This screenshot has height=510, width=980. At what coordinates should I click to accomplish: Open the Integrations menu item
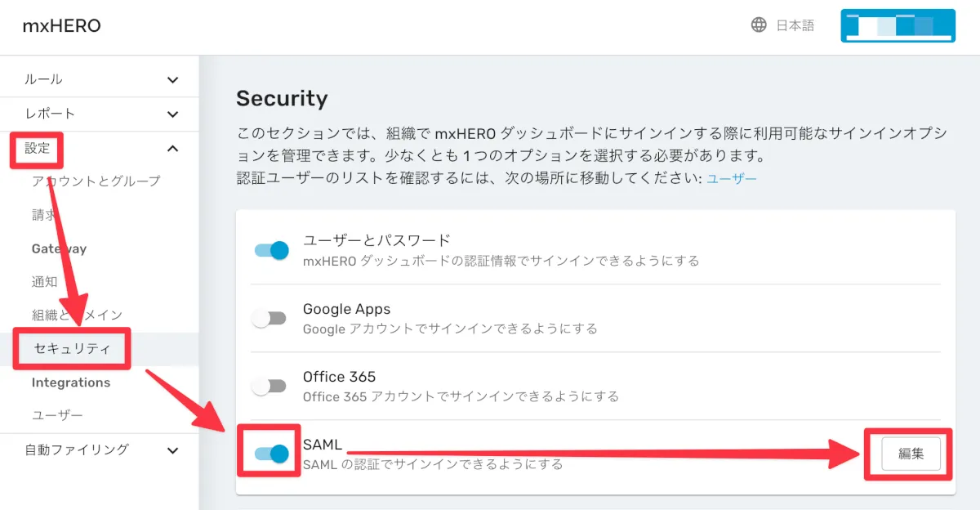71,382
